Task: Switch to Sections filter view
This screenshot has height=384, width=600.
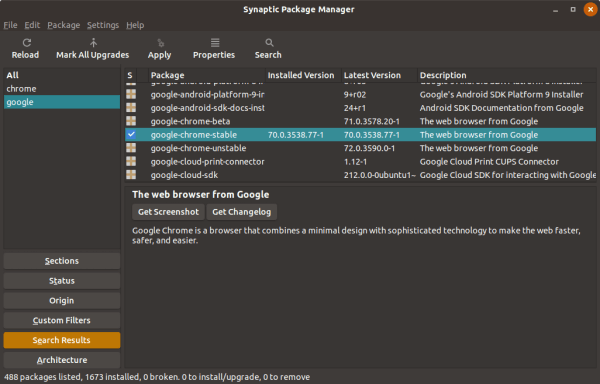Action: coord(62,261)
